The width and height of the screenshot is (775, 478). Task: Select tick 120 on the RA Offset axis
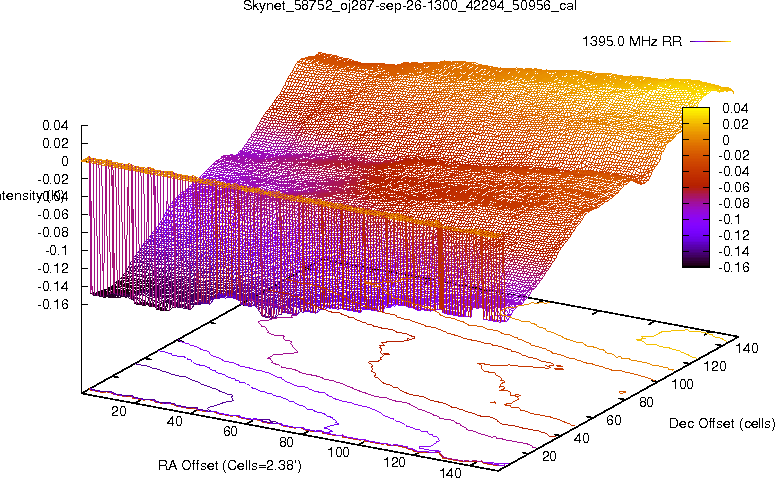tap(394, 462)
